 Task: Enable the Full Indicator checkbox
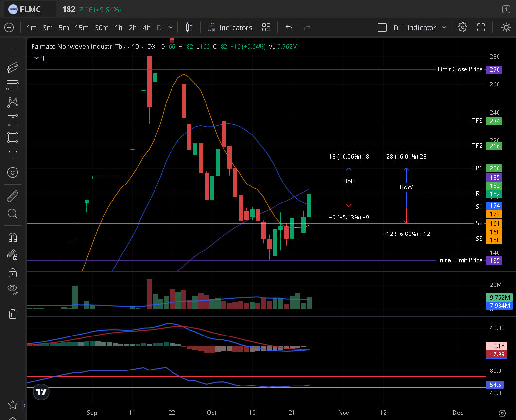coord(382,27)
